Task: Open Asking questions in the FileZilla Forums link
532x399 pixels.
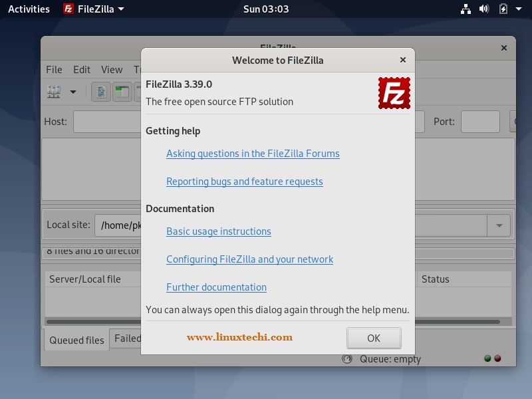Action: 253,154
